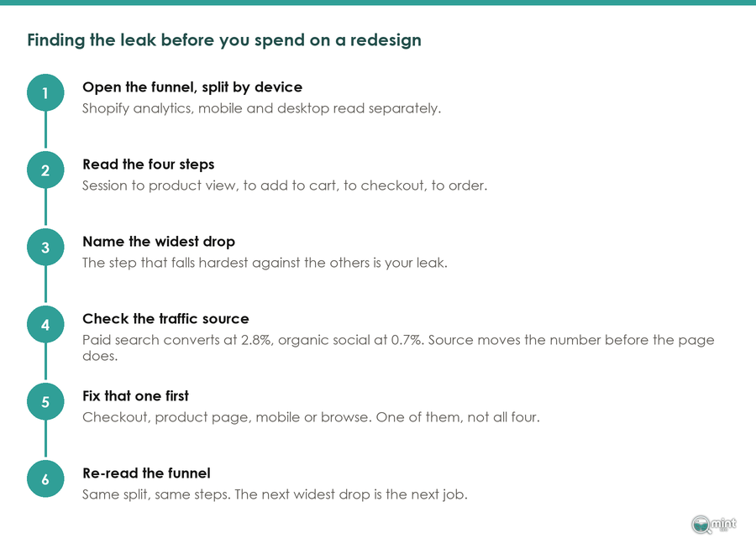Click the 'Checkout, product page, mobile' description
The height and width of the screenshot is (554, 756).
(x=311, y=417)
